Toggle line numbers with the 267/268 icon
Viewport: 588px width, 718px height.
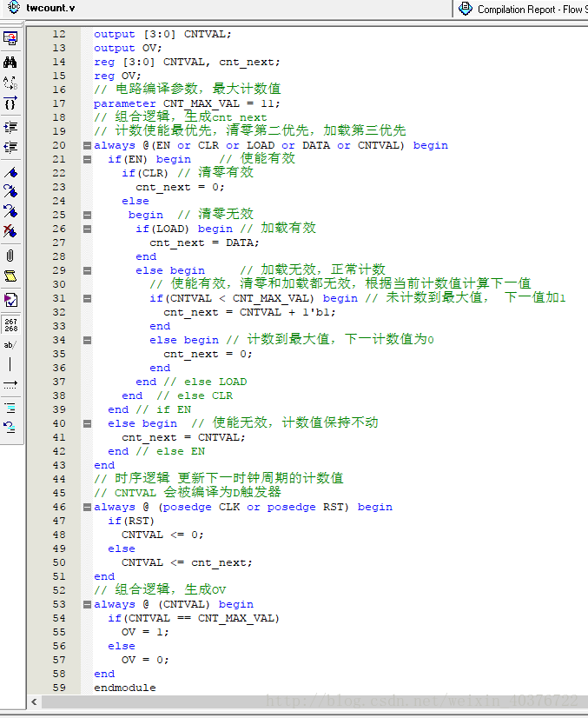click(11, 324)
